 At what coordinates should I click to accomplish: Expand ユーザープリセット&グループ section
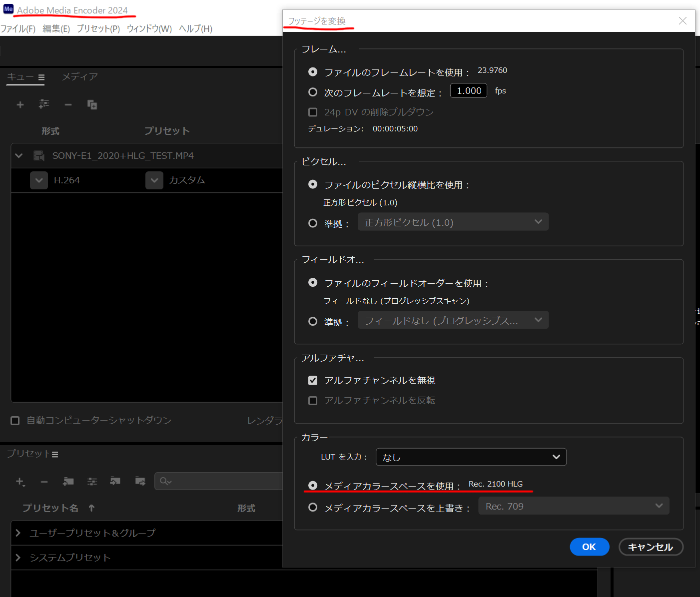pos(18,533)
